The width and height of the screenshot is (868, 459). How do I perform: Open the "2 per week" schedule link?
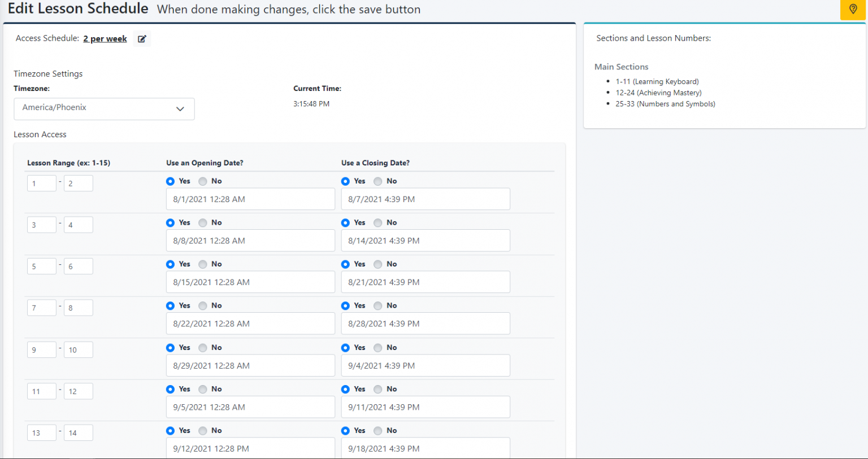coord(105,38)
